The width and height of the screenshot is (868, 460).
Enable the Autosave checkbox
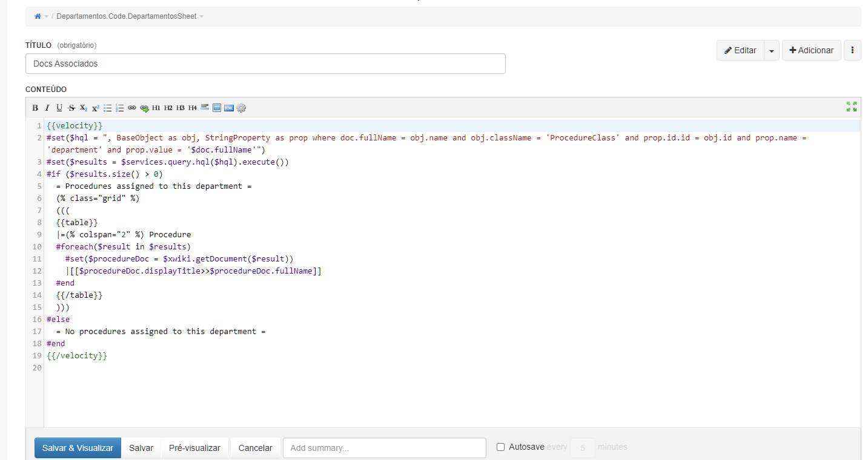coord(500,447)
